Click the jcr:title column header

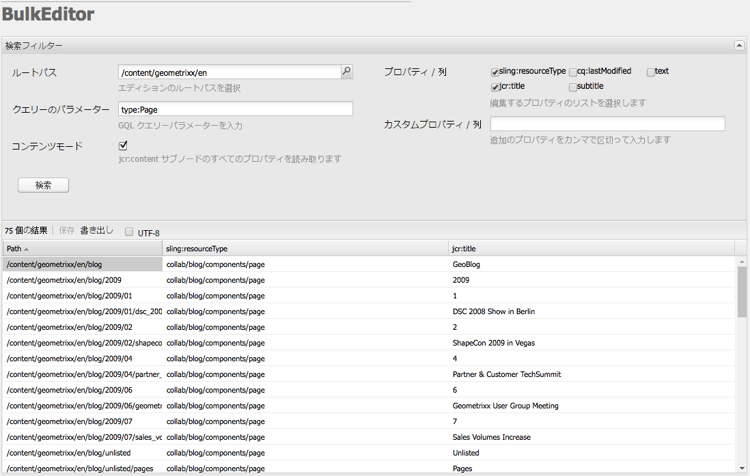591,248
